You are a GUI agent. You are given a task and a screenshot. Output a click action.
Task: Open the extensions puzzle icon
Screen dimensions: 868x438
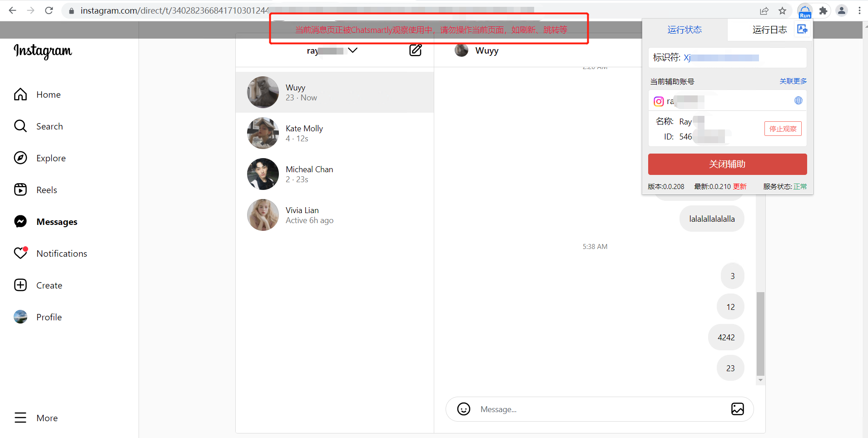(x=823, y=10)
